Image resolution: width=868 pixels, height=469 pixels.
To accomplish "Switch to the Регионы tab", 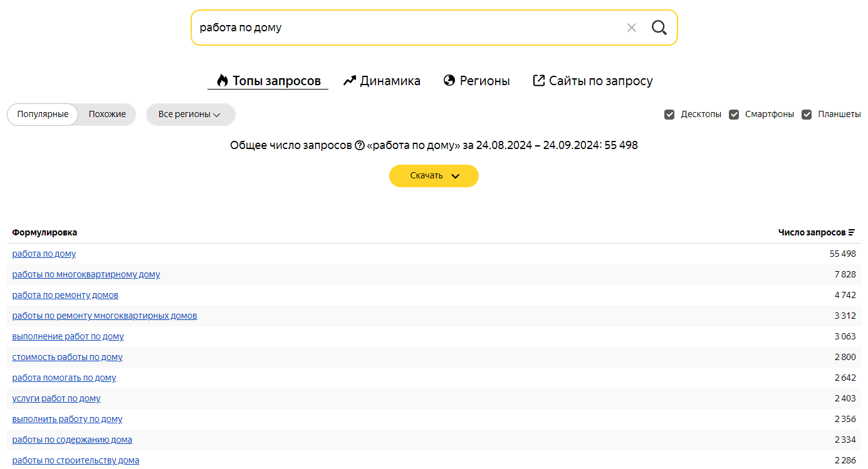I will (x=484, y=81).
